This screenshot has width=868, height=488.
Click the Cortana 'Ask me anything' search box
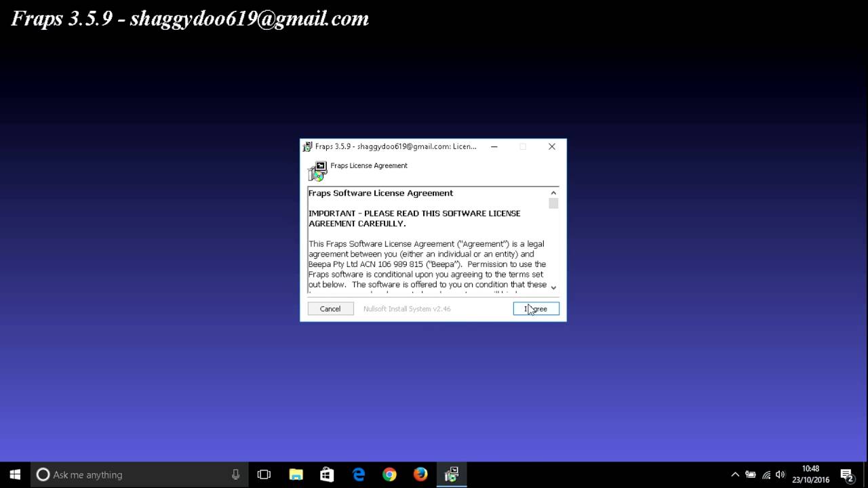pos(140,474)
